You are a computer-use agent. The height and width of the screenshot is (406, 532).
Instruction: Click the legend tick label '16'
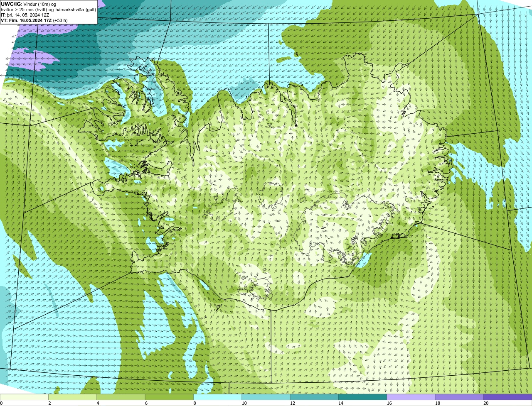point(389,403)
